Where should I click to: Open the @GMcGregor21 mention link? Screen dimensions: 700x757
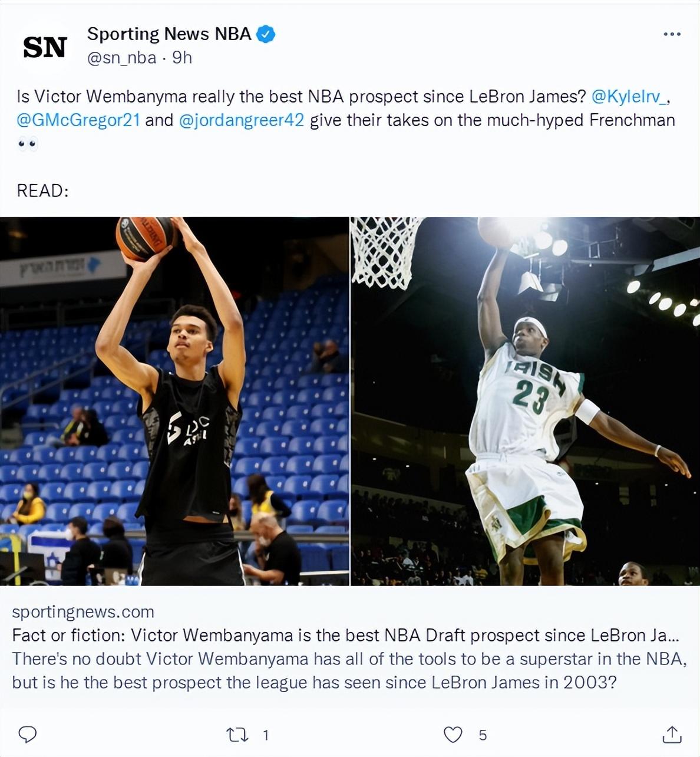[78, 120]
